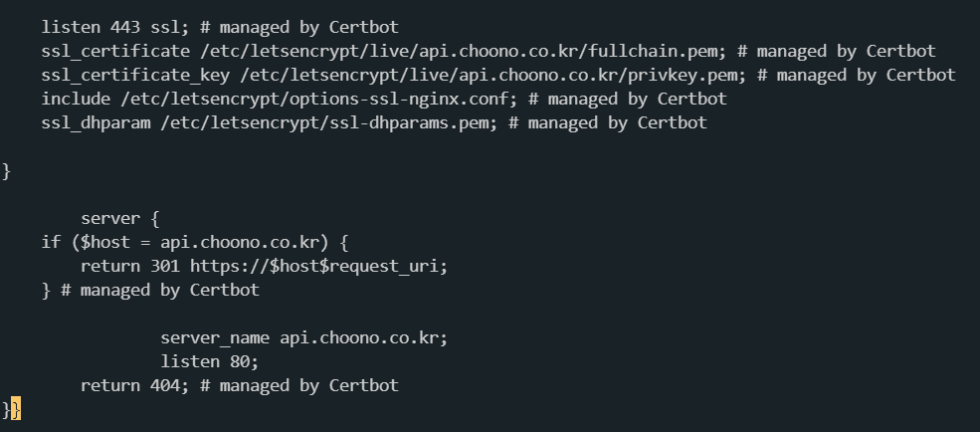Click the ssl-dhparams.pem path
This screenshot has height=432, width=980.
(329, 122)
